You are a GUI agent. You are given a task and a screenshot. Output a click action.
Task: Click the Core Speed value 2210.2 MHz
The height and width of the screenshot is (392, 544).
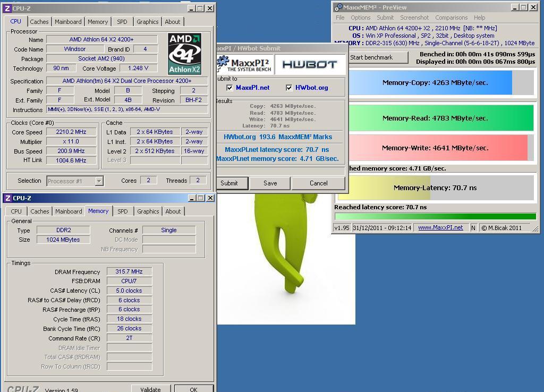71,132
